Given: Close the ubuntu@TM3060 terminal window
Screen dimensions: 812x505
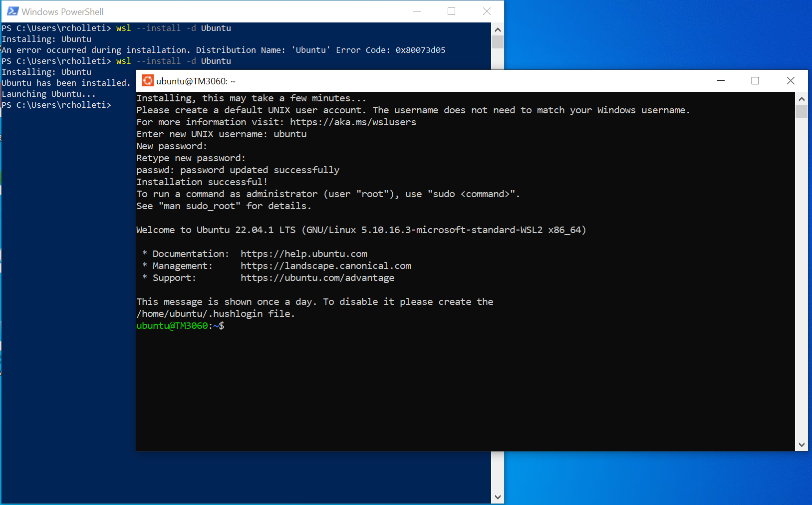Looking at the screenshot, I should coord(791,81).
